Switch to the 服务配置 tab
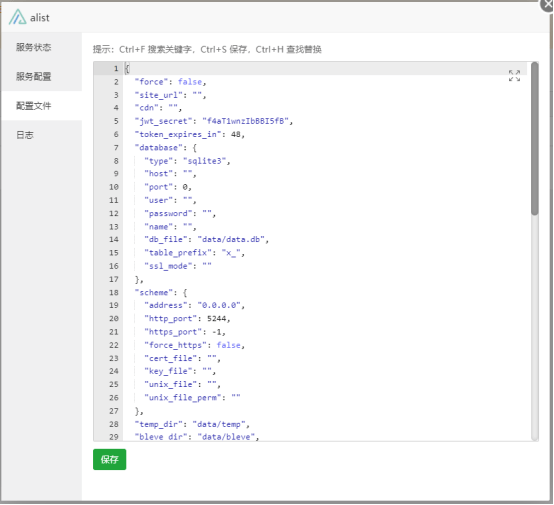The width and height of the screenshot is (554, 505). [34, 76]
